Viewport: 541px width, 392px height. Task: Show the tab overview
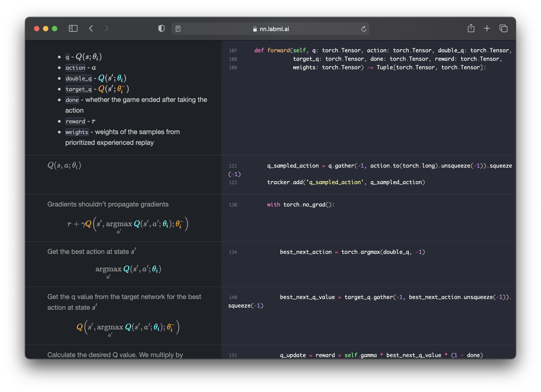tap(503, 29)
